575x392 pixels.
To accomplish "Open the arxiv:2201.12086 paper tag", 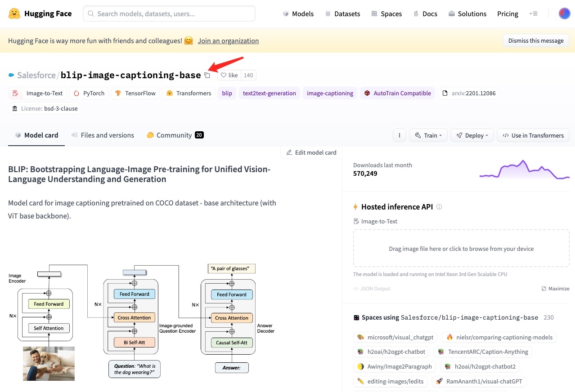I will click(469, 93).
